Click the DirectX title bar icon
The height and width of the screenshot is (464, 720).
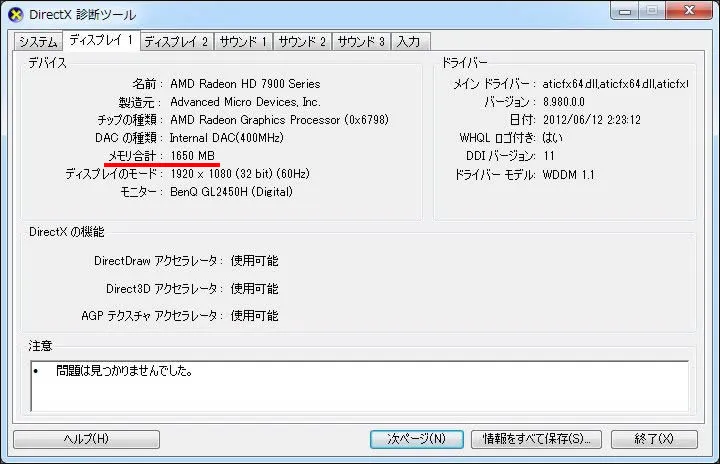point(16,15)
